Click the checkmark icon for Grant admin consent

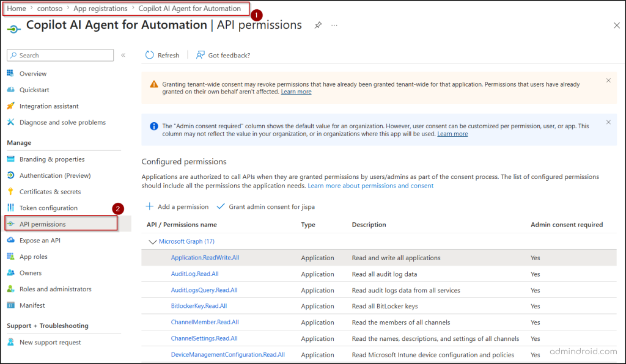pyautogui.click(x=220, y=206)
